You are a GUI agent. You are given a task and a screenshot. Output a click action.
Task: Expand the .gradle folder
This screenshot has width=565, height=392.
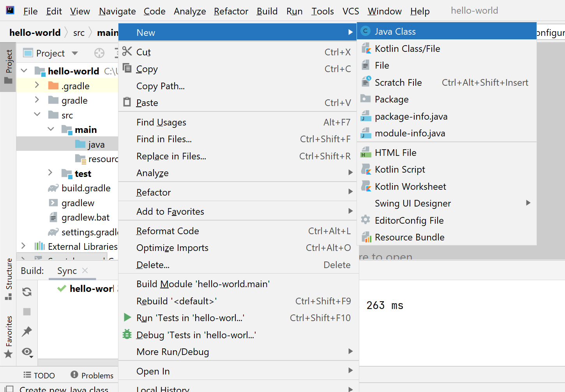tap(37, 85)
